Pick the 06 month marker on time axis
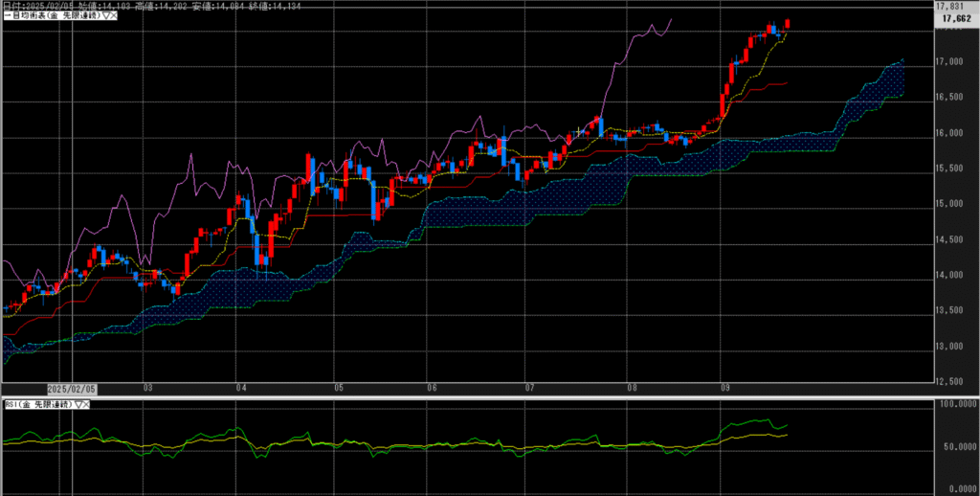Viewport: 980px width, 496px height. (432, 389)
